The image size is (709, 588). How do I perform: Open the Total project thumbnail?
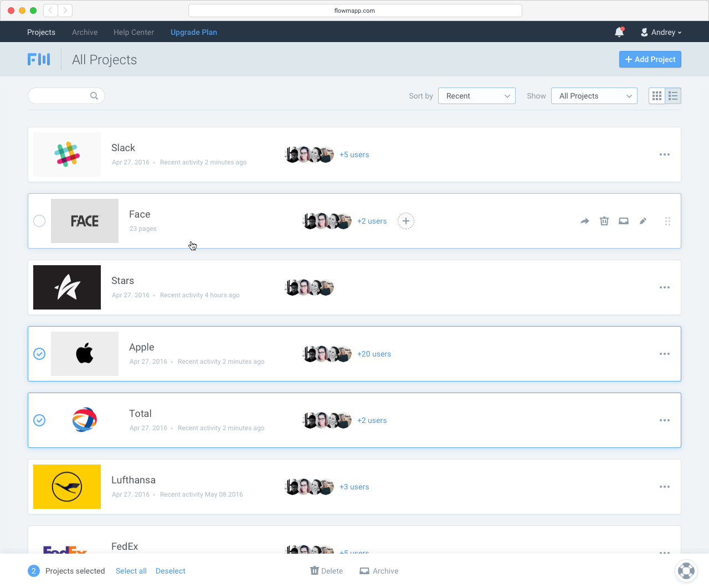point(85,420)
